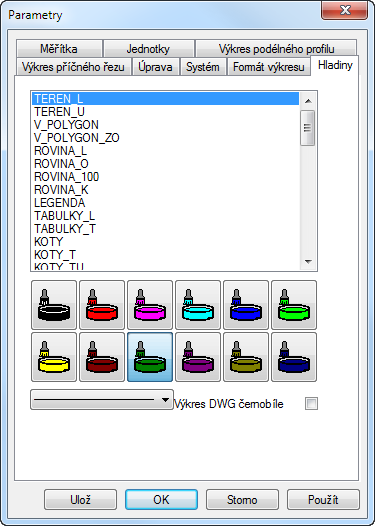Screen dimensions: 375x526
Task: Select layer TEREN_L in list
Action: click(x=165, y=99)
